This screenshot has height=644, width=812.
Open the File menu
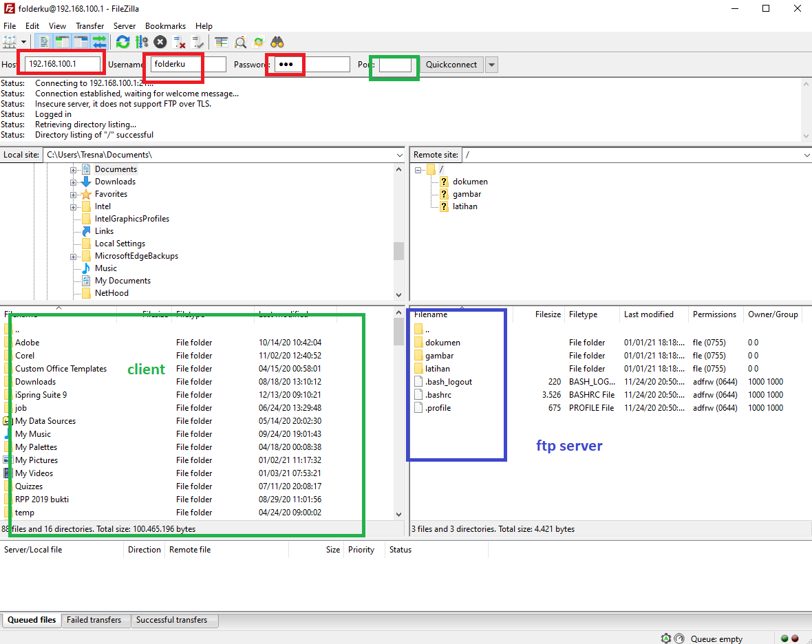(x=10, y=26)
